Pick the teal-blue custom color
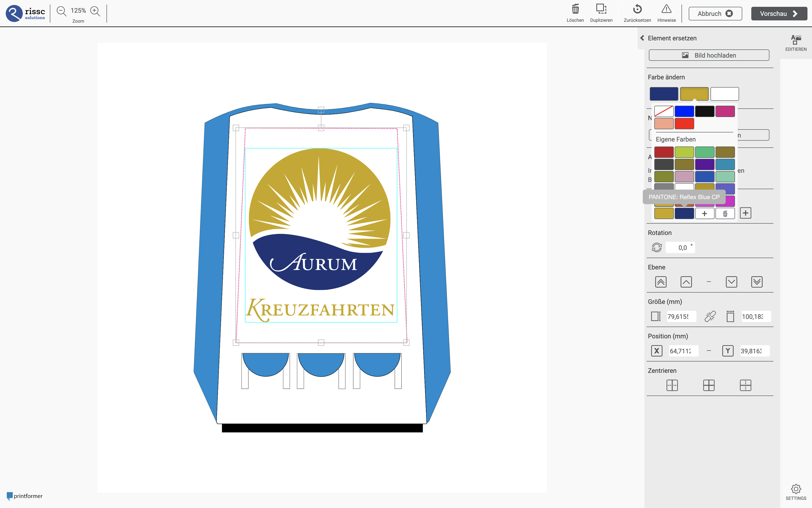Viewport: 812px width, 508px height. 725,164
